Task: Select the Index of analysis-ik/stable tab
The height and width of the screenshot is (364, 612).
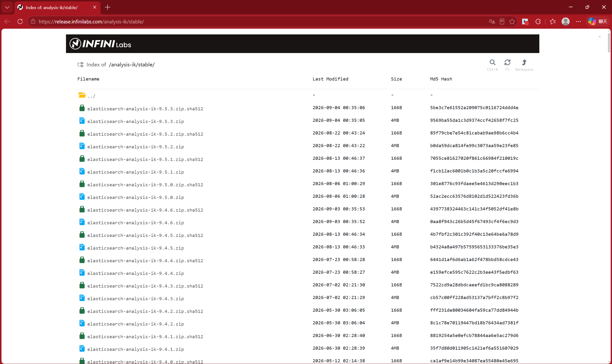Action: [x=57, y=7]
